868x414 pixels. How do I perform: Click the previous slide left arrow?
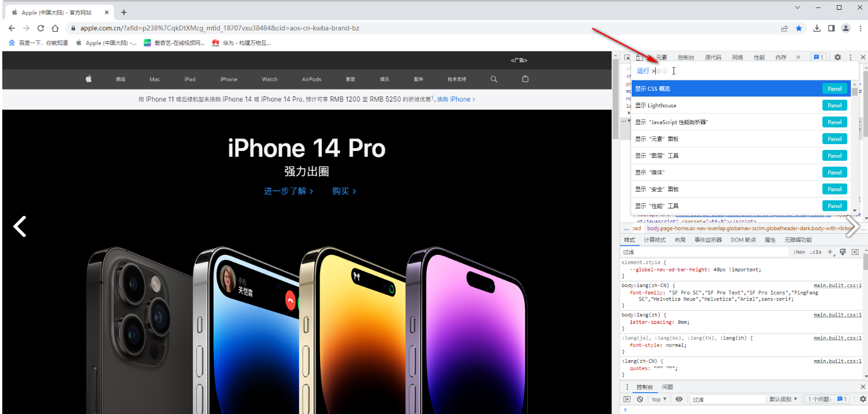(x=20, y=226)
